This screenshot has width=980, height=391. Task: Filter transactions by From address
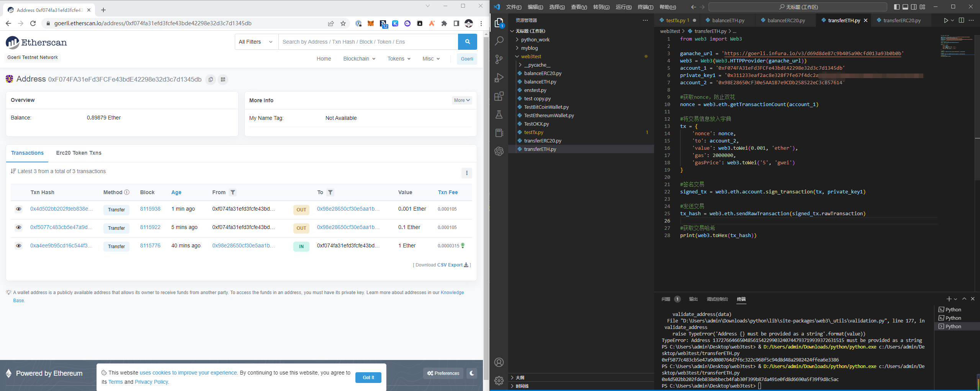pos(232,192)
